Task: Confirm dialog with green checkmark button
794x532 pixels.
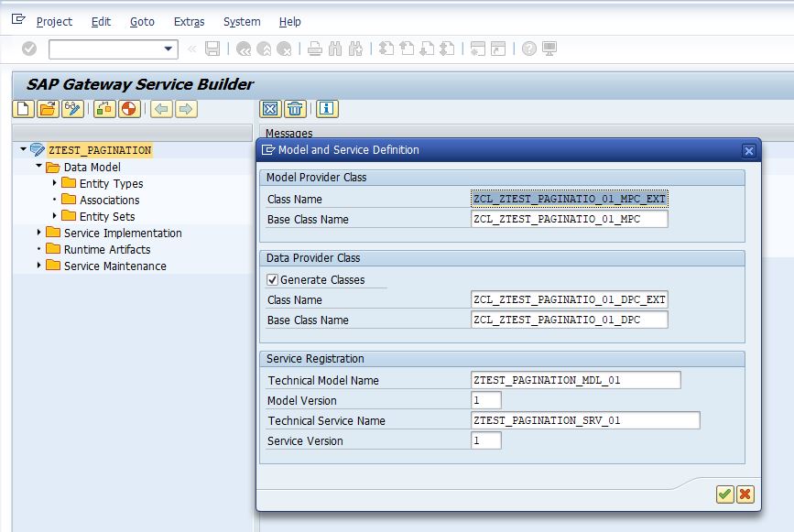Action: click(725, 494)
